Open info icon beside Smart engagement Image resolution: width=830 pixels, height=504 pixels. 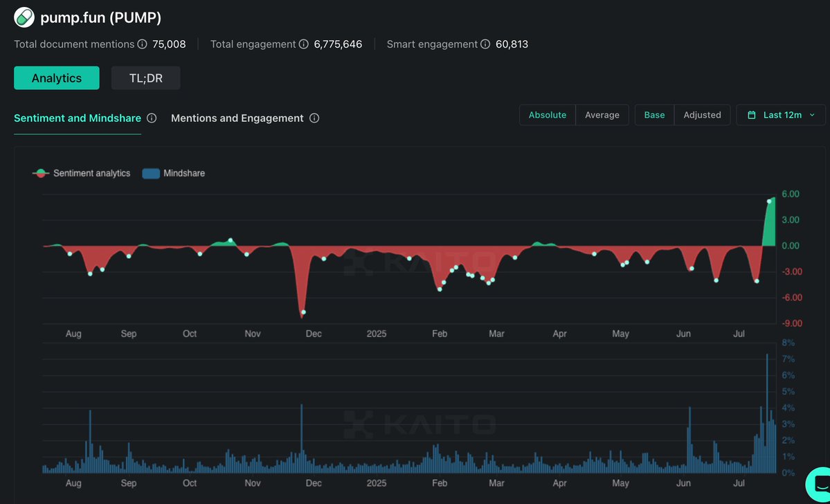pos(485,44)
